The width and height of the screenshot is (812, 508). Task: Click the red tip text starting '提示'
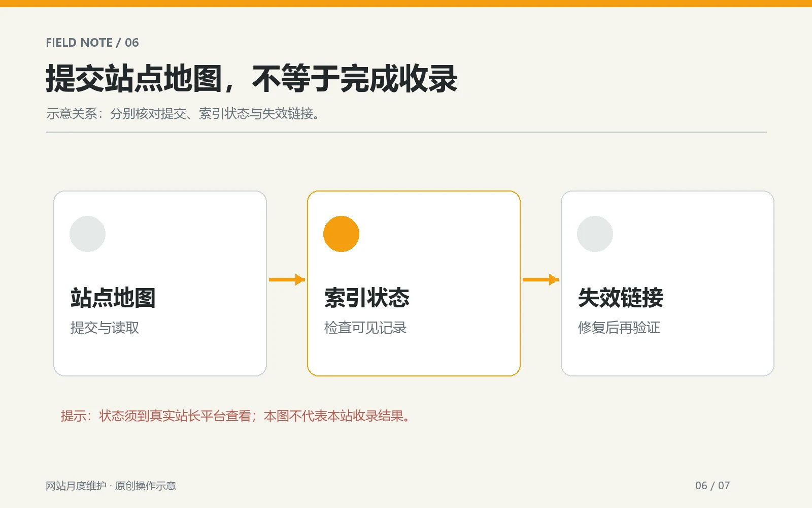pos(236,416)
